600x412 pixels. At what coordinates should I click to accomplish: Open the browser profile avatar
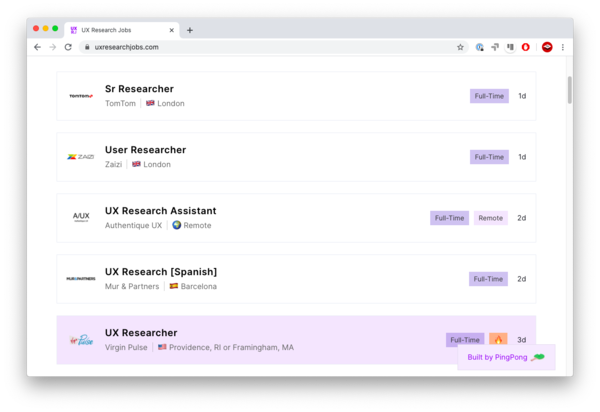[547, 47]
